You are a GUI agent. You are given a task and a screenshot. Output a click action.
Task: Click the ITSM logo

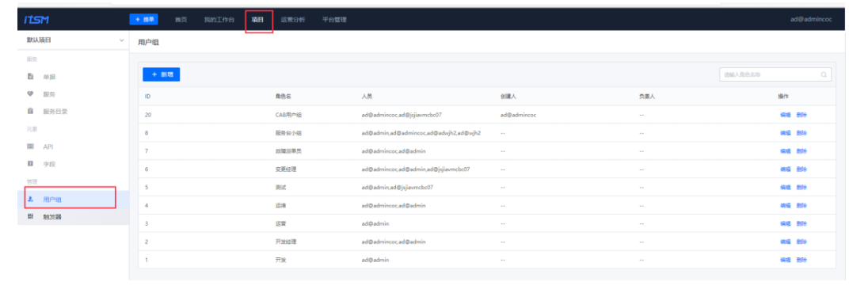pos(37,19)
